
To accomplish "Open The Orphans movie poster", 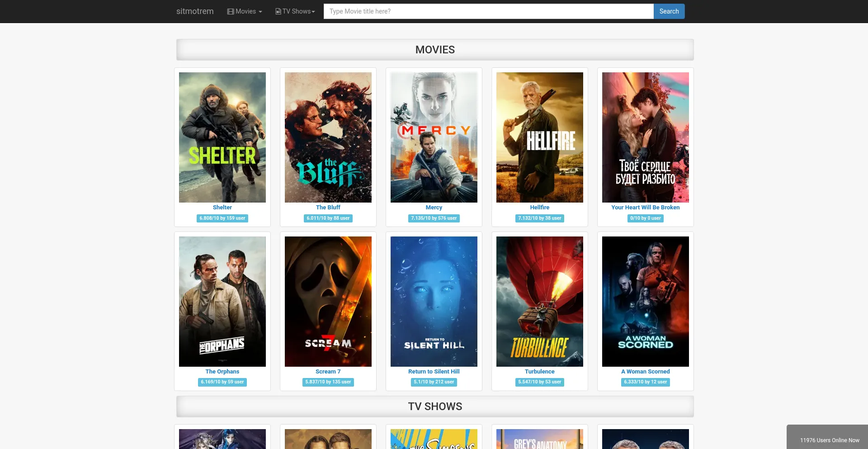I will click(x=222, y=302).
